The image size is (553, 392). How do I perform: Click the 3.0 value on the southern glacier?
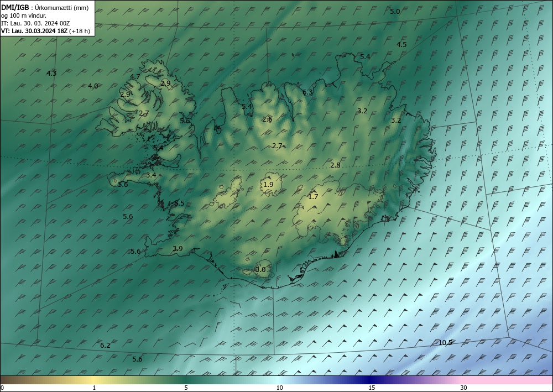click(260, 270)
